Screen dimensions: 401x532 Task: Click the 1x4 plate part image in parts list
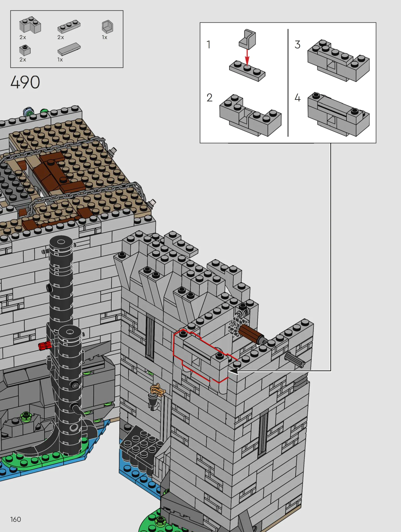69,26
